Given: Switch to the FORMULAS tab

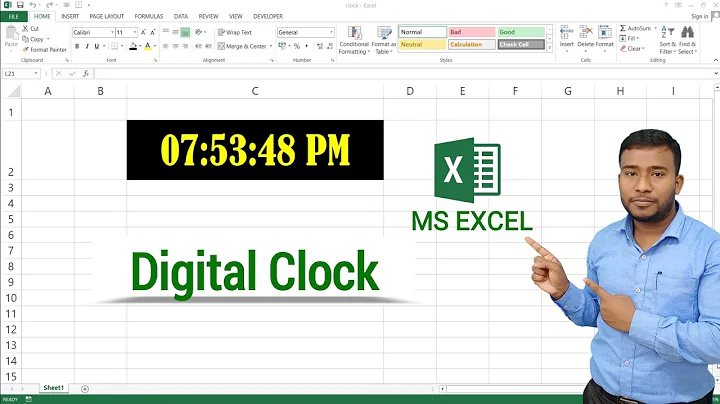Looking at the screenshot, I should point(149,17).
